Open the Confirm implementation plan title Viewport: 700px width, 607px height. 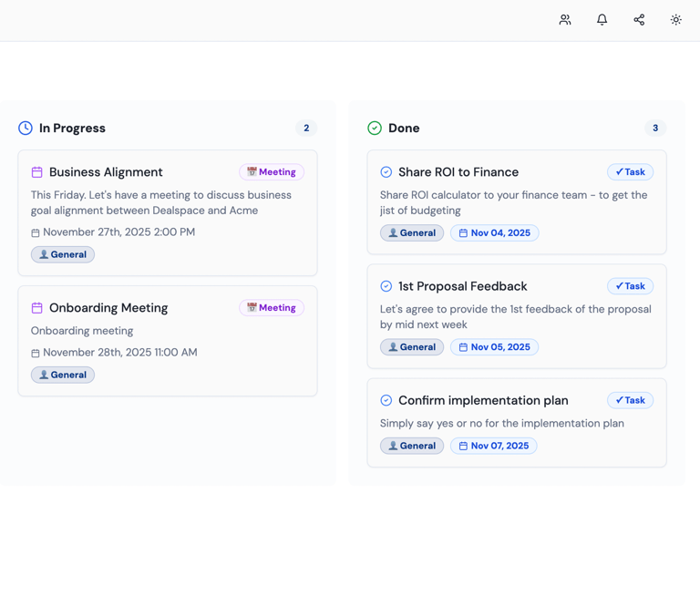coord(483,400)
